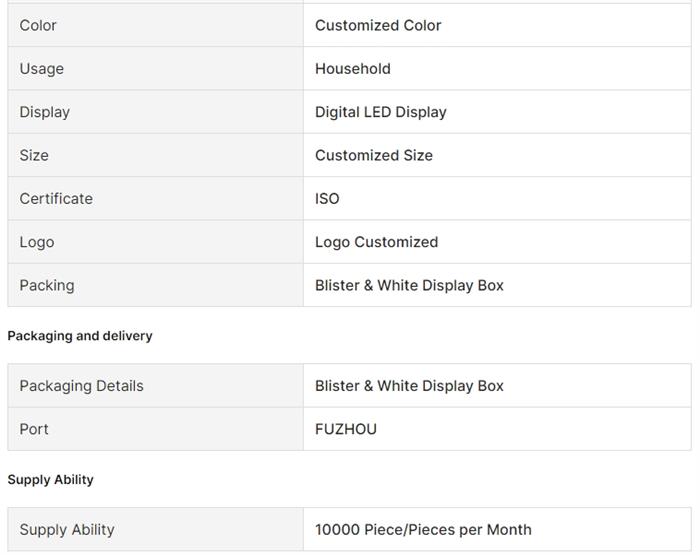Click the Supply Ability table label

67,530
